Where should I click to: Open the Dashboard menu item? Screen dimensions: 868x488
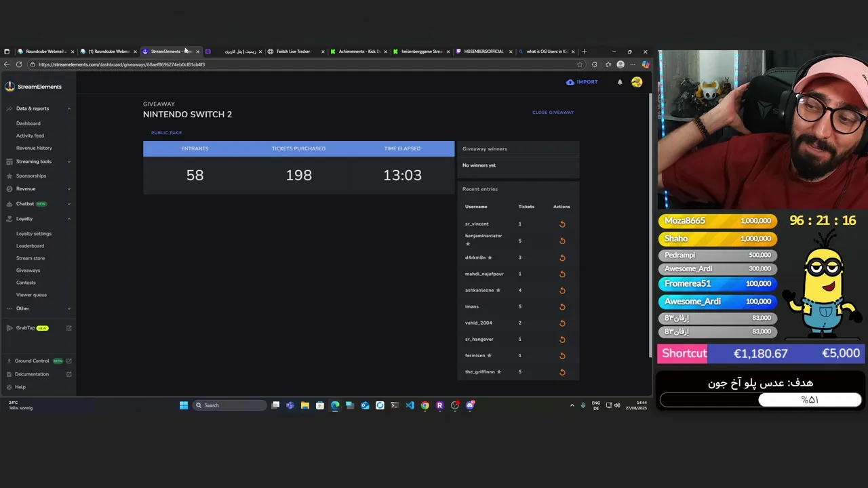coord(28,123)
